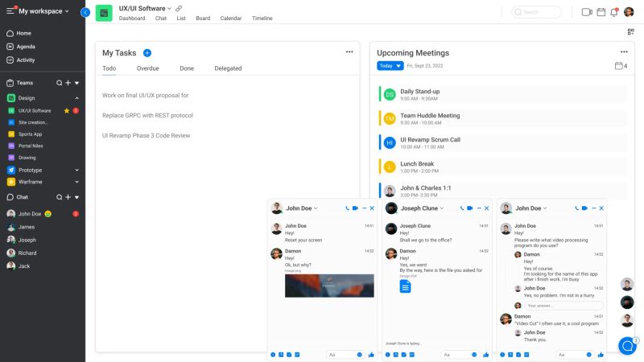Screen dimensions: 644x362
Task: Click the star icon on UX/UI Software
Action: 67,110
